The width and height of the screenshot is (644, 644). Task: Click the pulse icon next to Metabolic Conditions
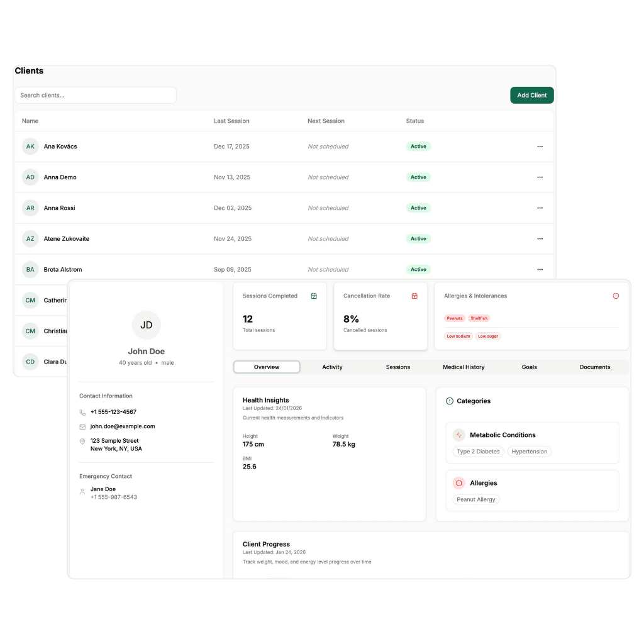458,435
